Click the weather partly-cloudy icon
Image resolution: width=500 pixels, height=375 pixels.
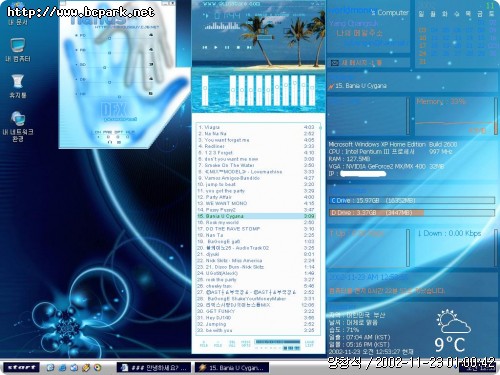pyautogui.click(x=454, y=321)
